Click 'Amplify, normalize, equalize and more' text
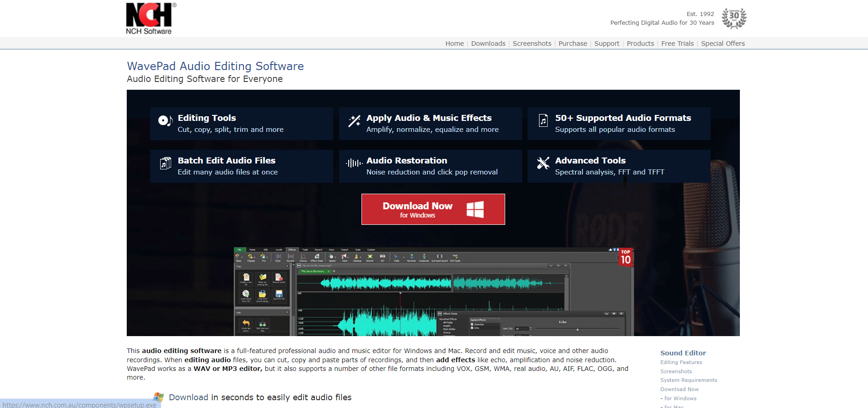The height and width of the screenshot is (408, 868). [432, 130]
